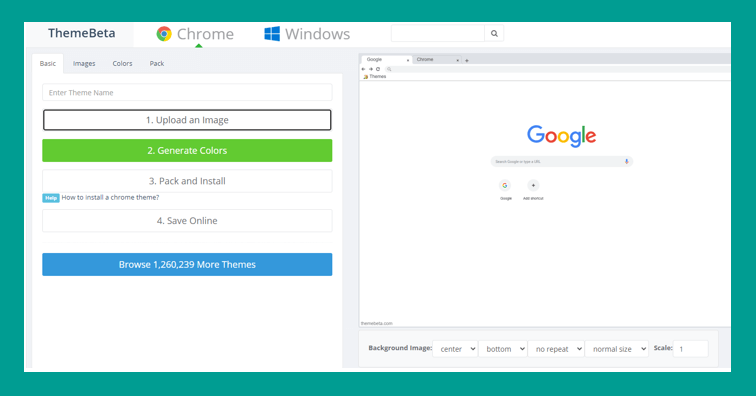The image size is (756, 396).
Task: Open the no repeat dropdown
Action: [556, 349]
